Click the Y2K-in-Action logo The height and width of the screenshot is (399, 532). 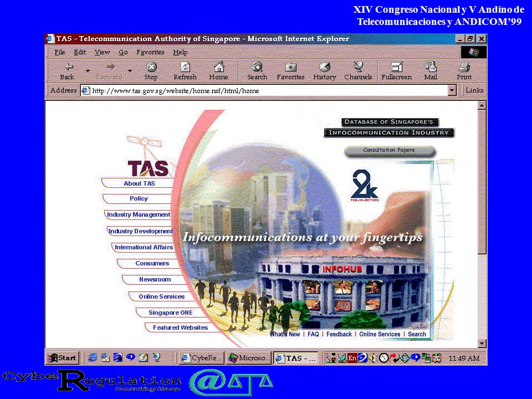pos(365,186)
